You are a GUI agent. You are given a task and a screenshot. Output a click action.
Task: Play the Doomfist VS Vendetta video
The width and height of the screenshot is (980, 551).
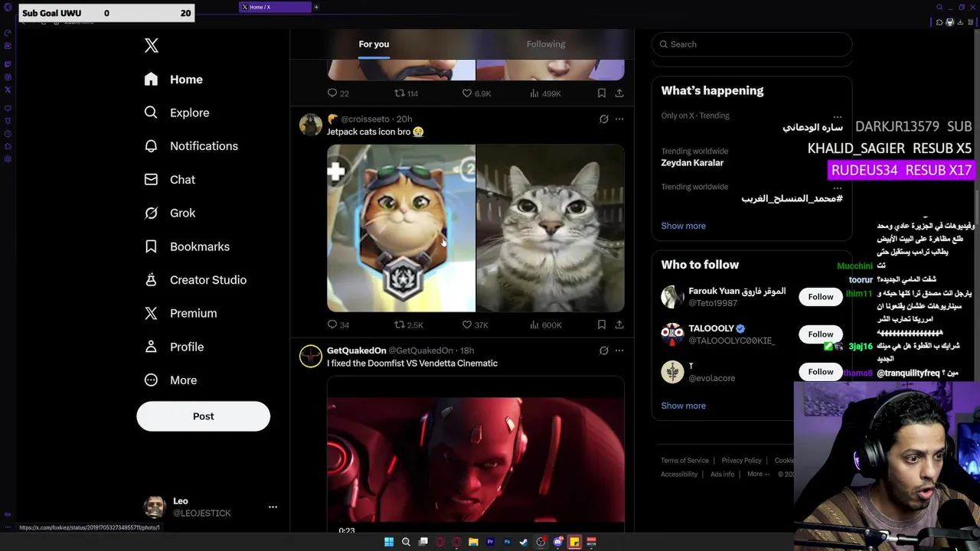tap(475, 455)
